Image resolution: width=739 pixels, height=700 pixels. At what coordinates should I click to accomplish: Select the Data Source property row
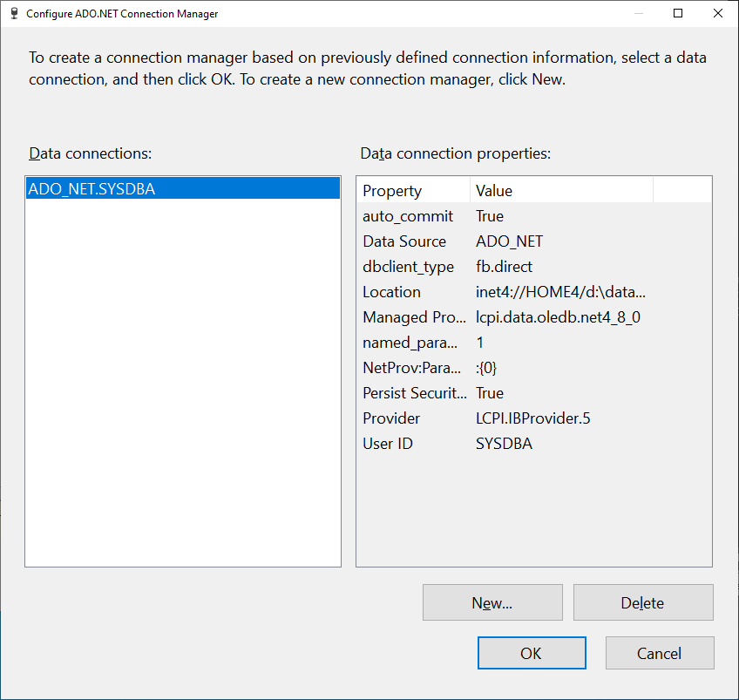point(533,241)
